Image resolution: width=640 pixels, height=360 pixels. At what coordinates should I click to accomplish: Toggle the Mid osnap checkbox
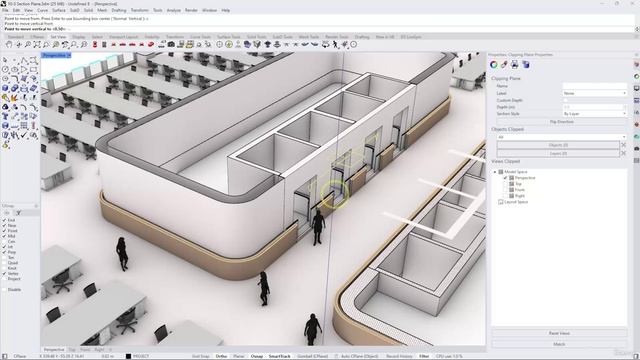point(4,236)
